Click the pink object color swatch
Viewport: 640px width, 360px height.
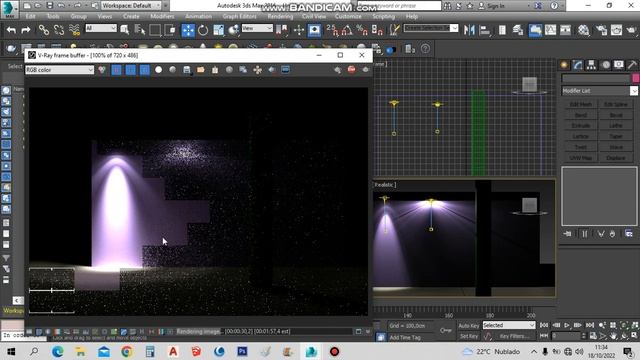636,78
